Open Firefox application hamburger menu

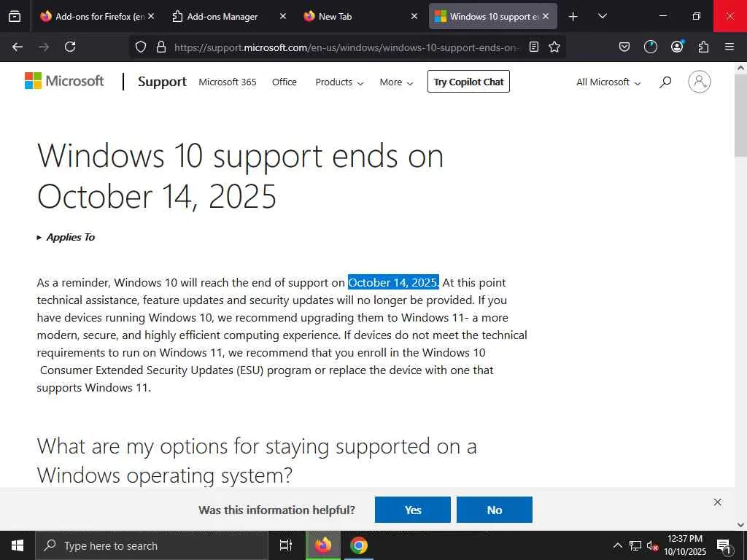729,47
